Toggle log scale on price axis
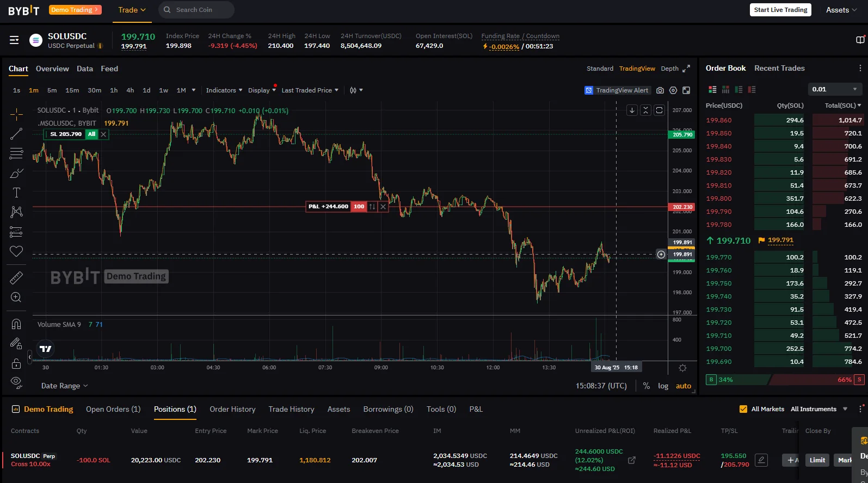This screenshot has width=868, height=483. [x=663, y=386]
